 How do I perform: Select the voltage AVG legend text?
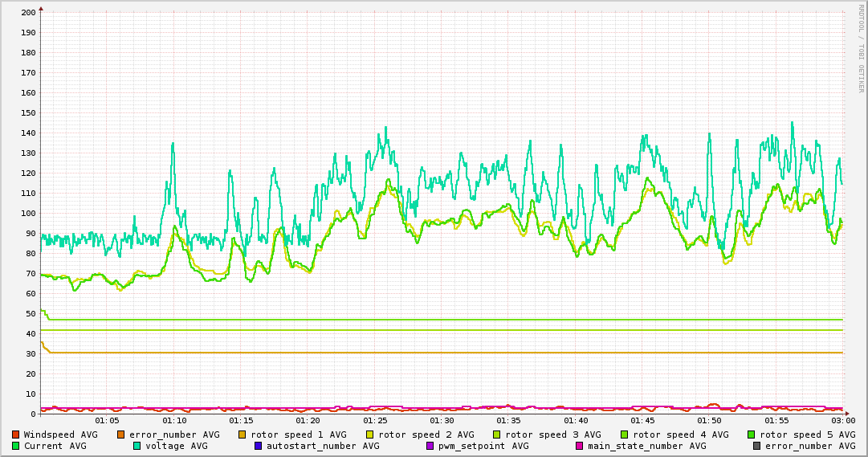coord(176,446)
